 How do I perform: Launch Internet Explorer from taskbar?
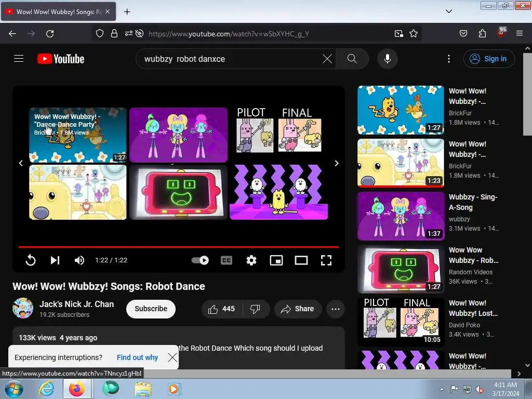(x=46, y=389)
